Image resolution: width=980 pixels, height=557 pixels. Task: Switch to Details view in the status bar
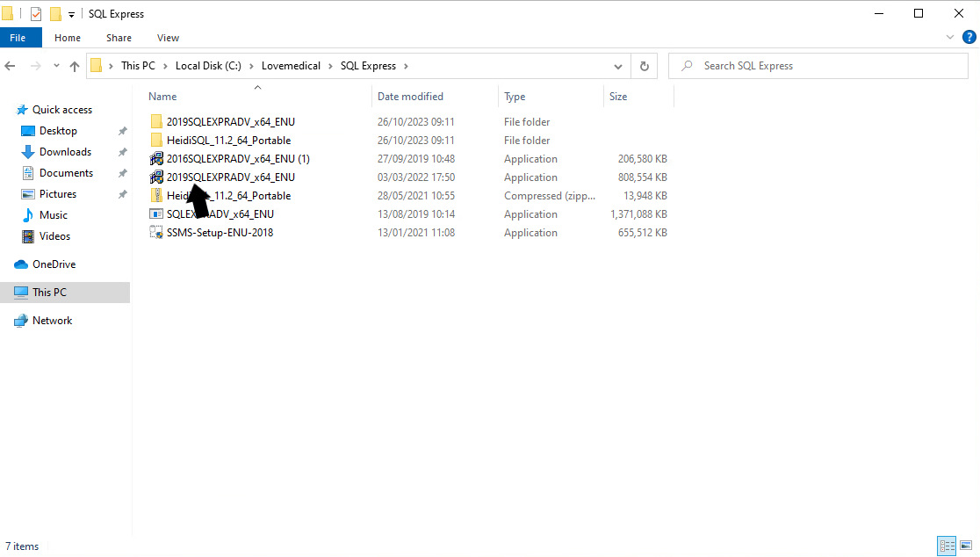pos(947,546)
